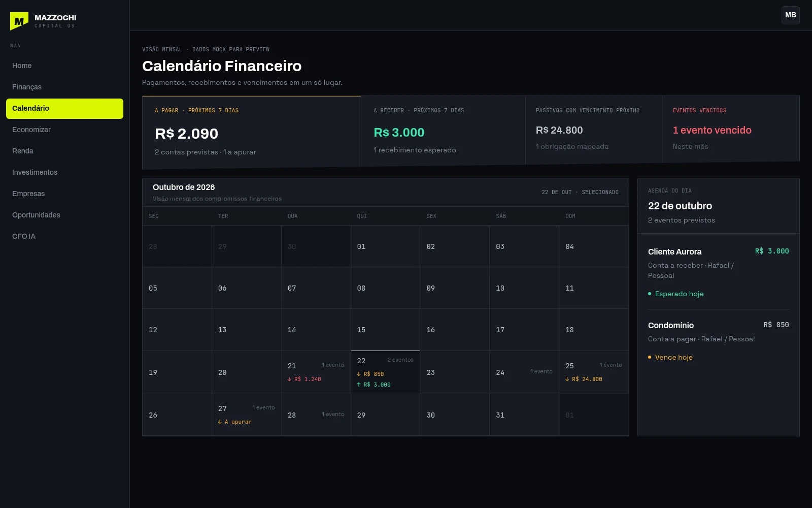The width and height of the screenshot is (812, 508).
Task: Select calendar day 31
Action: point(524,415)
